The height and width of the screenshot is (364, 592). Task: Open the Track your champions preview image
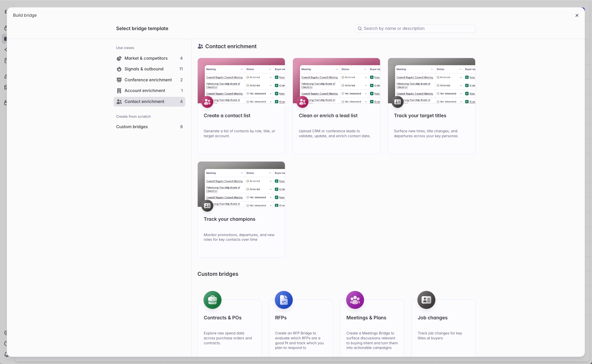point(241,184)
